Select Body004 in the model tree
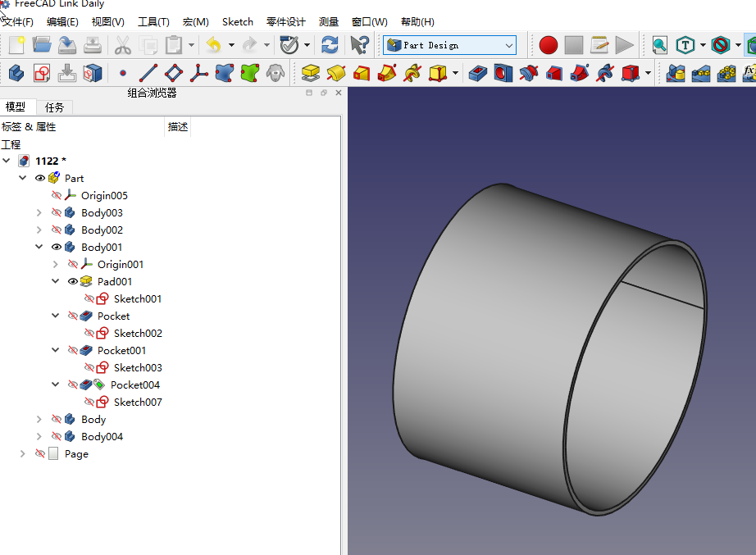Image resolution: width=756 pixels, height=555 pixels. click(x=102, y=436)
